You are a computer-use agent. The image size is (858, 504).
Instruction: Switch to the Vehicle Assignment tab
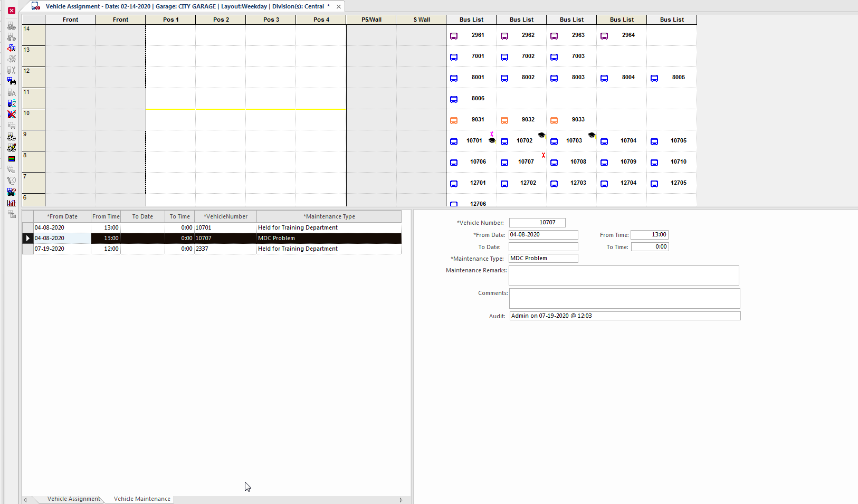tap(73, 499)
